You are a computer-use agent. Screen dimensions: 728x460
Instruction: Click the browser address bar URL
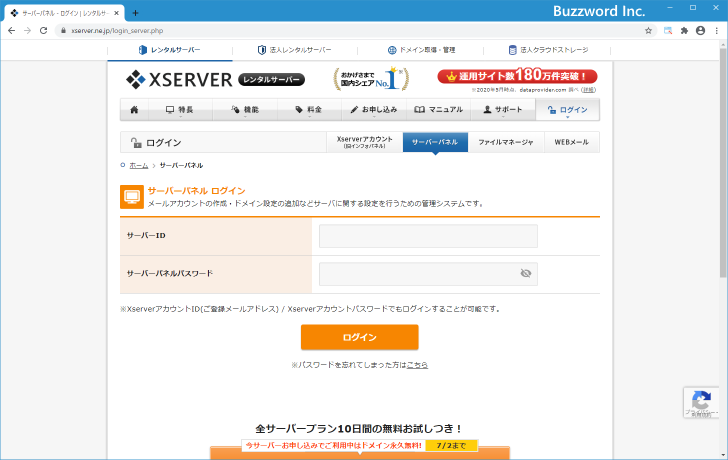tap(117, 31)
